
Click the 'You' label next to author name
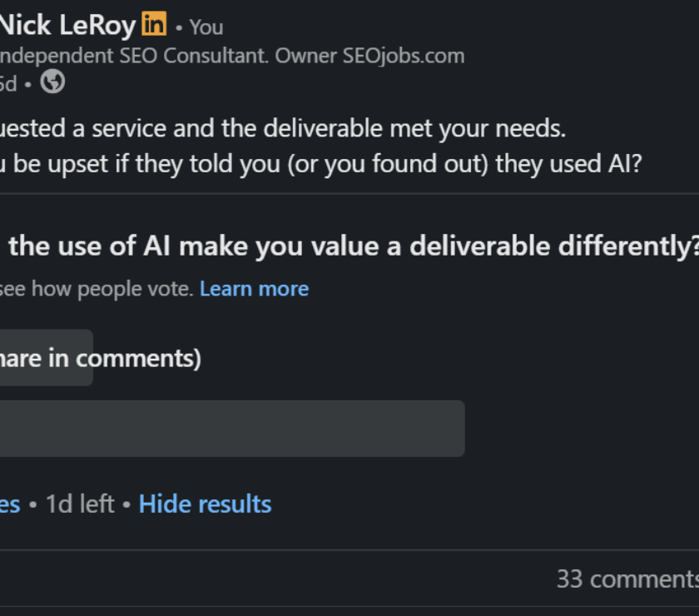[206, 27]
